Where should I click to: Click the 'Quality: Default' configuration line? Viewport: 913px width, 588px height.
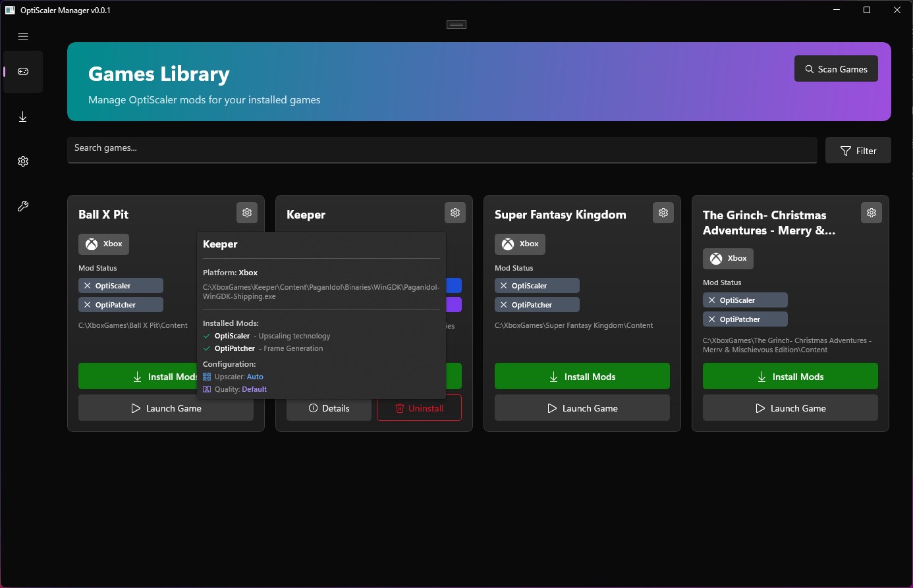235,389
